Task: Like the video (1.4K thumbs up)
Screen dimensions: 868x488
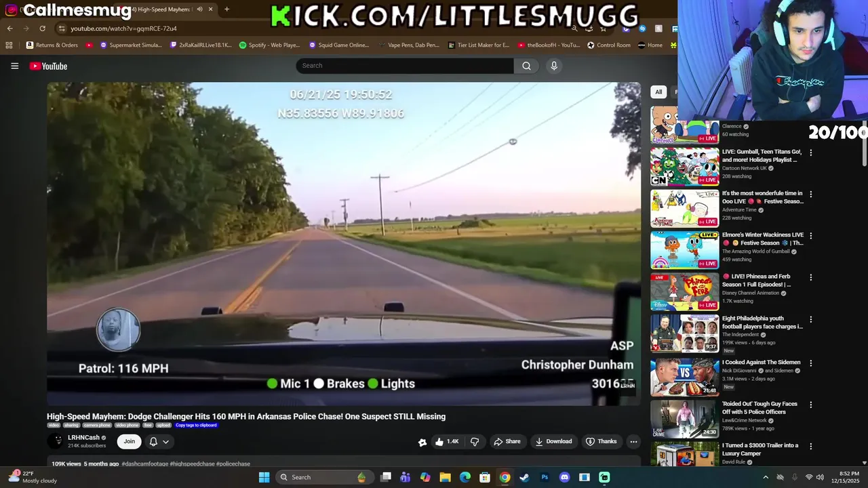Action: tap(447, 441)
